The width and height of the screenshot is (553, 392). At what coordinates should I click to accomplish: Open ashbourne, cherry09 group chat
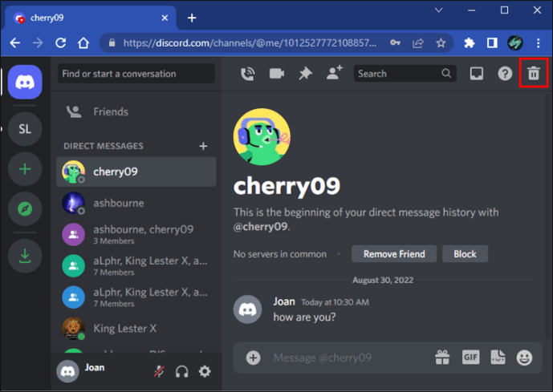coord(136,235)
